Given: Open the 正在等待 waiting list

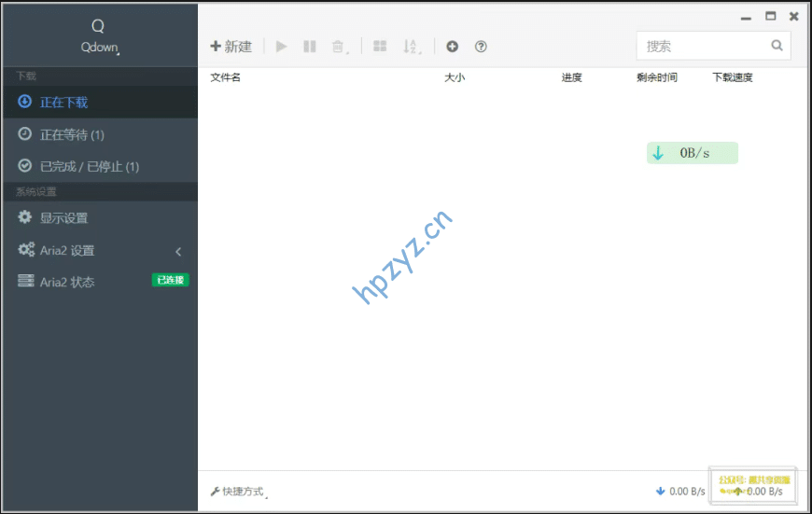Looking at the screenshot, I should click(x=71, y=135).
